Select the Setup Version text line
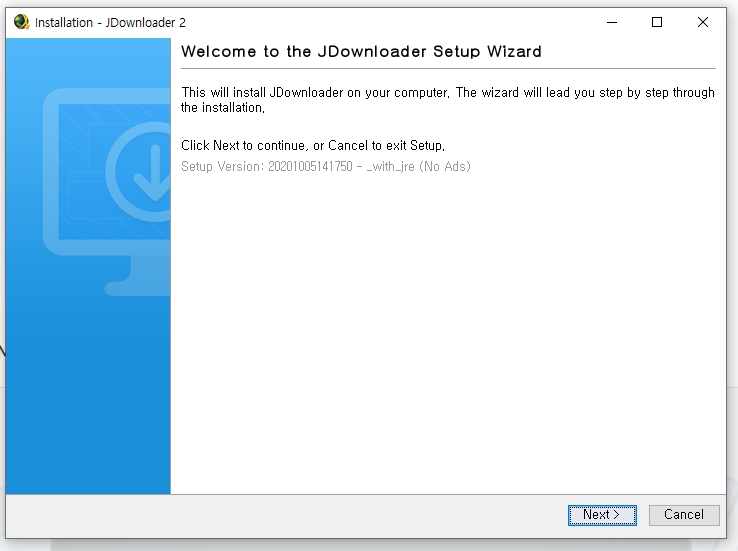 pos(326,167)
